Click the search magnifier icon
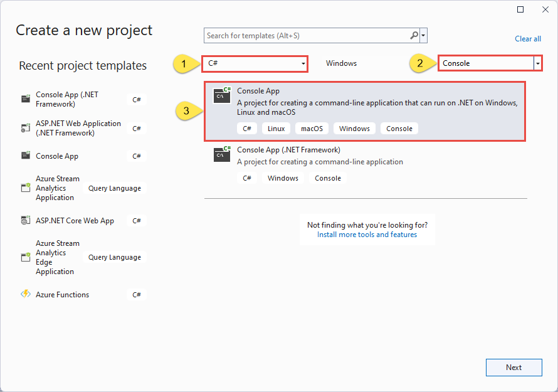This screenshot has width=558, height=392. click(x=414, y=35)
